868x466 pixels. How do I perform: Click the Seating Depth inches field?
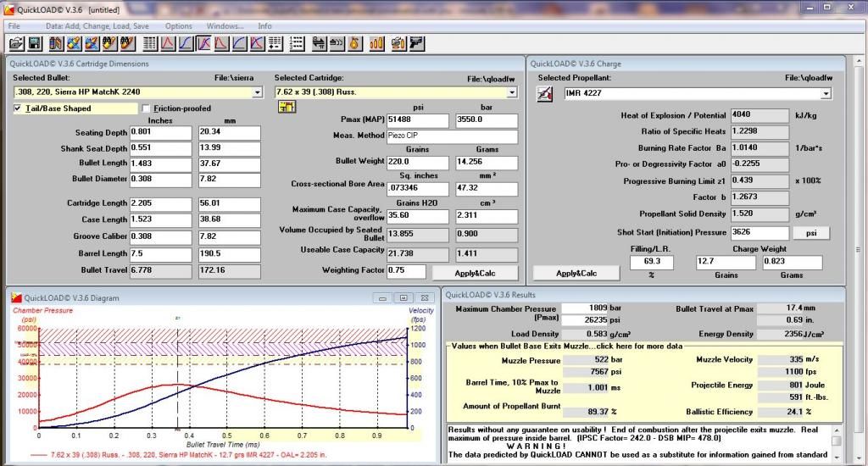click(160, 133)
